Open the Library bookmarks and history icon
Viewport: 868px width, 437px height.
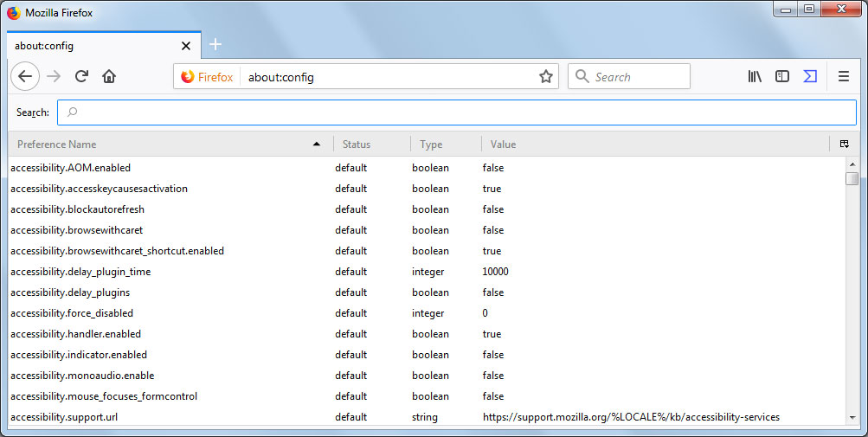[x=755, y=77]
